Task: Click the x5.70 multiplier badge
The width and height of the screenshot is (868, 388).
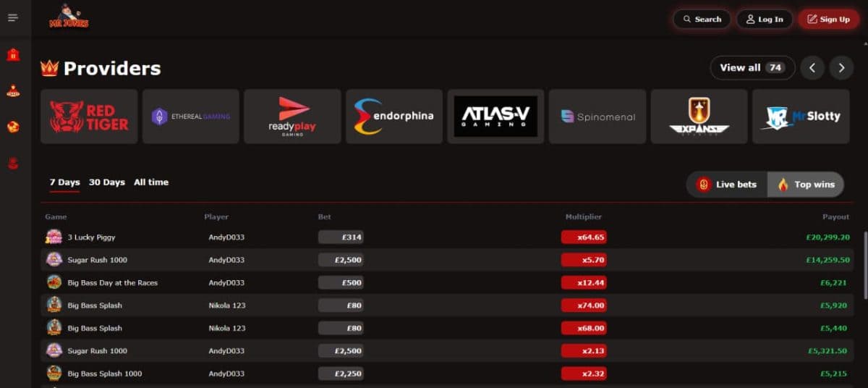Action: pyautogui.click(x=584, y=260)
